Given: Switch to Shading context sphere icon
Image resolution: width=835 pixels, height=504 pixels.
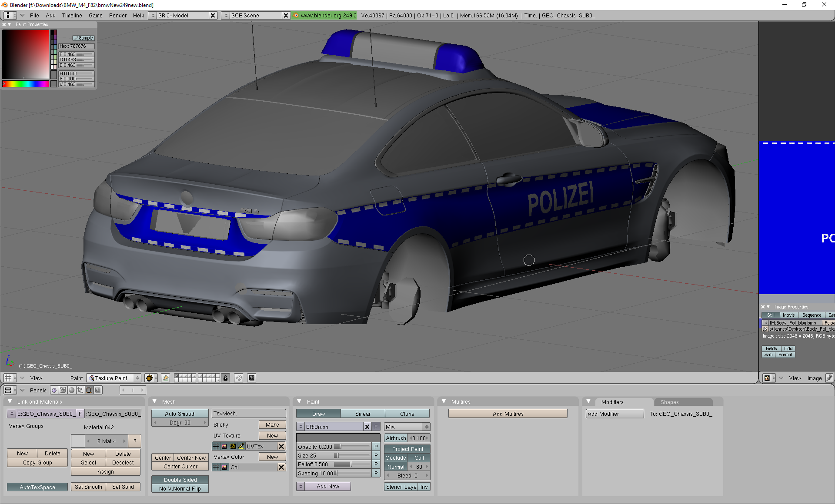Looking at the screenshot, I should [72, 390].
